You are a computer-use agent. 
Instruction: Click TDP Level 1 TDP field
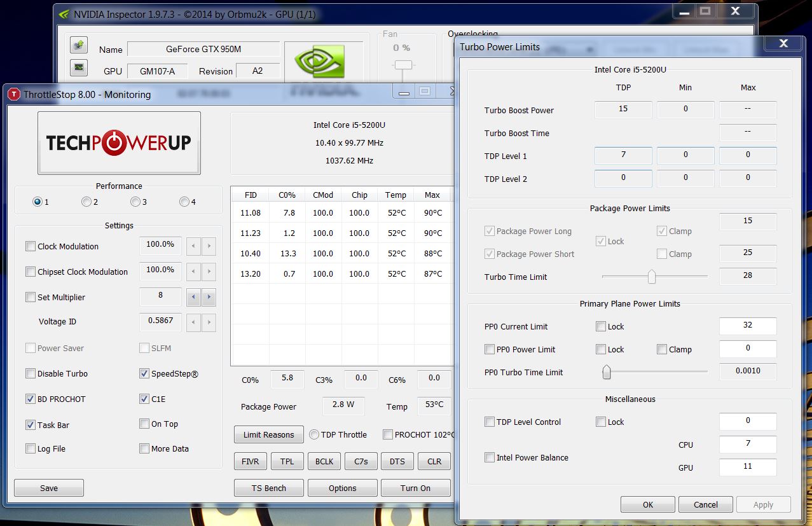[x=623, y=155]
